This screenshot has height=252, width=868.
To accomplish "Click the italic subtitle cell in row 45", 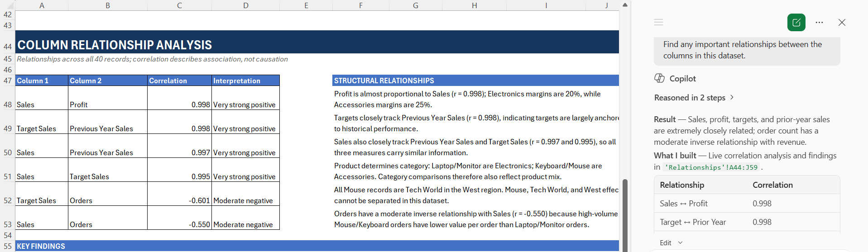I will coord(152,59).
